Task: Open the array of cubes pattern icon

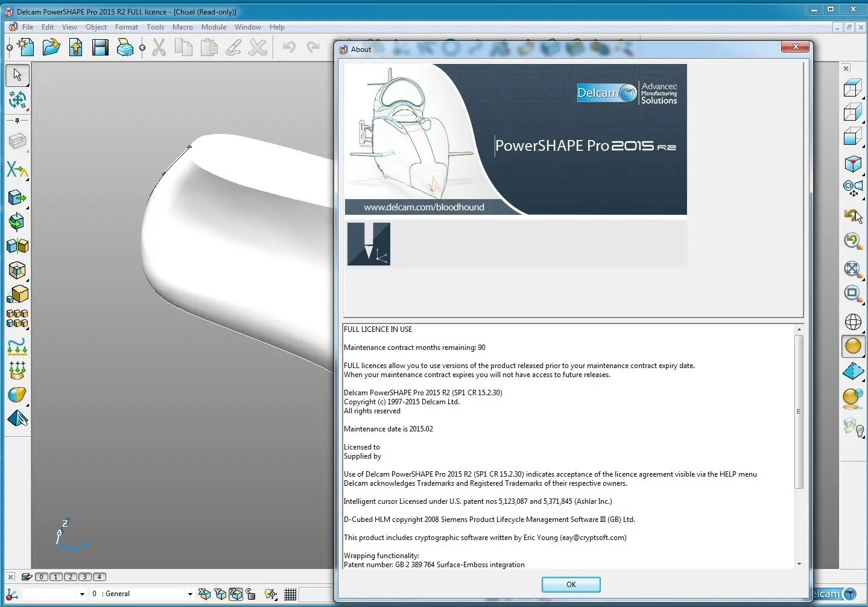Action: pos(17,319)
